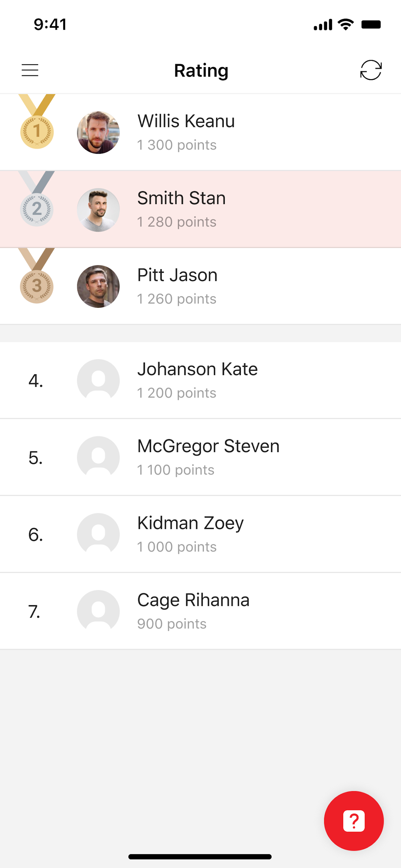
Task: Tap the gold first place medal
Action: pos(37,122)
